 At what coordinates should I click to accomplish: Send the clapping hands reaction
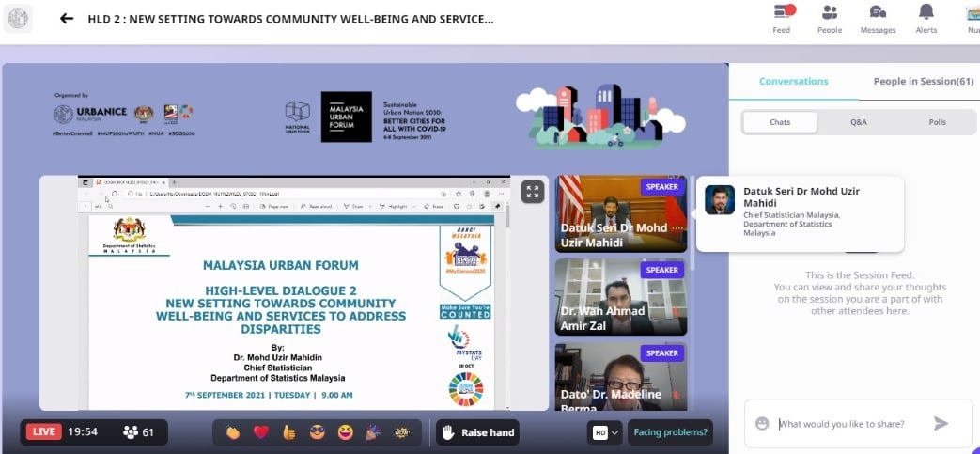(x=232, y=432)
